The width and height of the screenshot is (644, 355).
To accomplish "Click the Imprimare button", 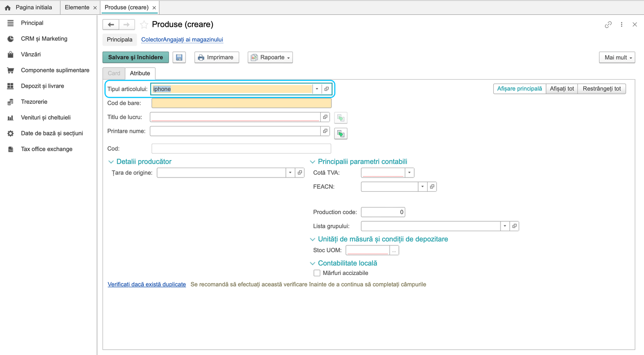I will coord(216,57).
